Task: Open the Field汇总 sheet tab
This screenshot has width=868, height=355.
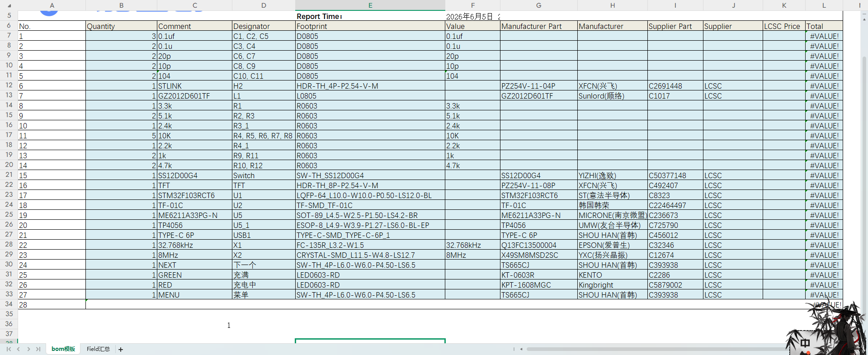Action: 98,349
